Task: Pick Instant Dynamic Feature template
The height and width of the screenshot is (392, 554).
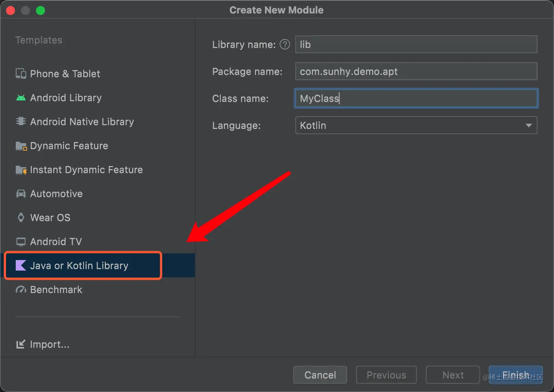Action: pos(86,170)
